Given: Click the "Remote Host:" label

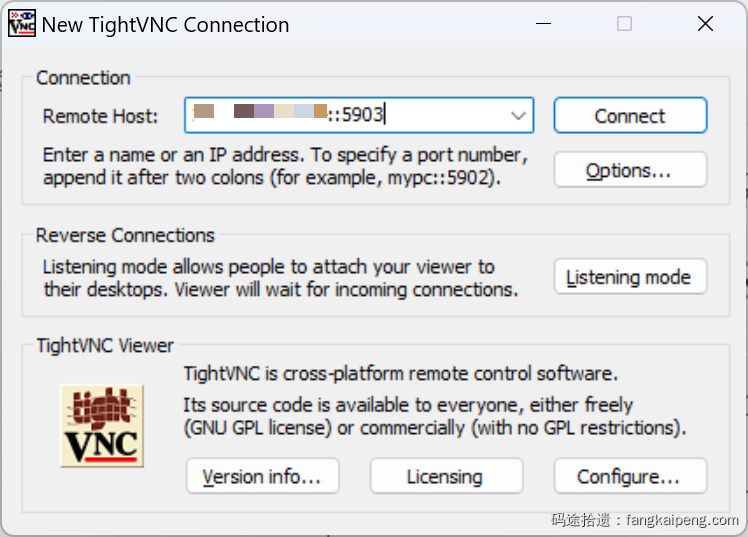Looking at the screenshot, I should click(100, 116).
